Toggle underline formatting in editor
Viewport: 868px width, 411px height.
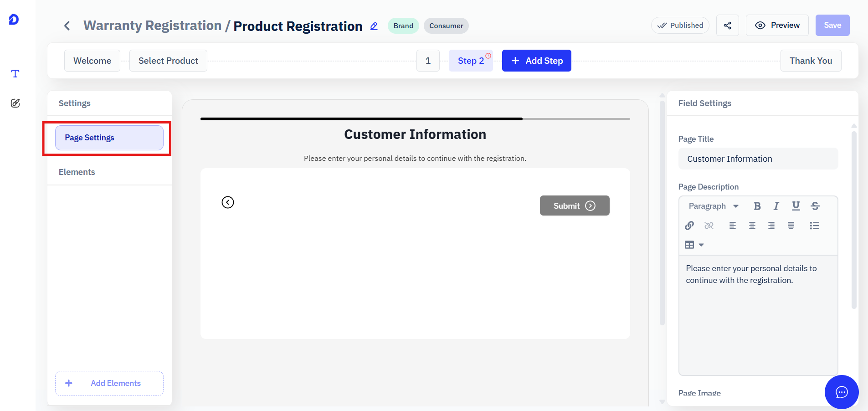(796, 206)
